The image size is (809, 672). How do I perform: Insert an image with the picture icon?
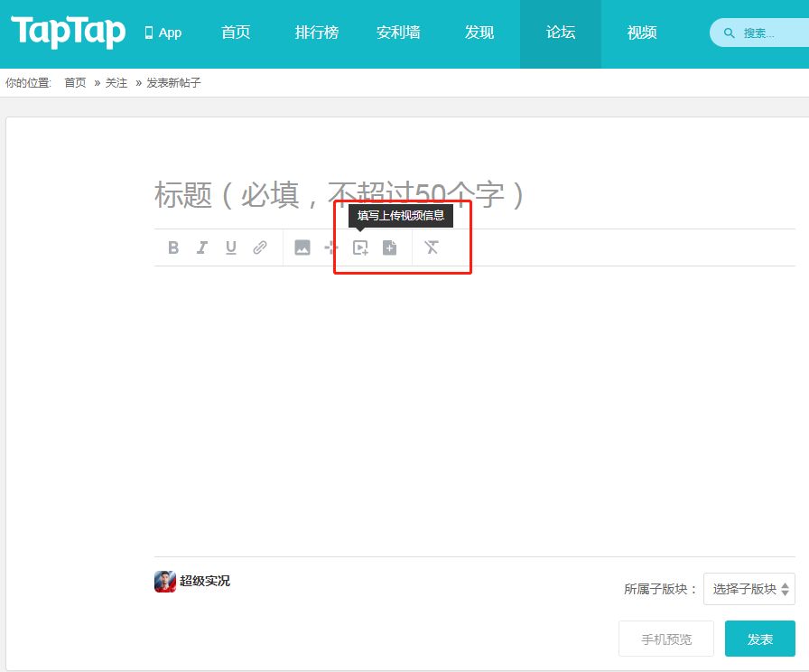pos(302,247)
